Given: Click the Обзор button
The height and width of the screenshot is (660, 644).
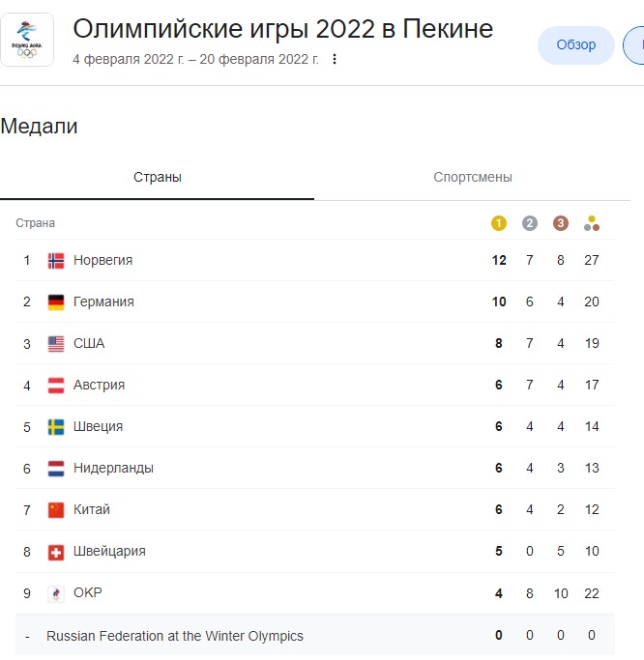Looking at the screenshot, I should (x=575, y=44).
